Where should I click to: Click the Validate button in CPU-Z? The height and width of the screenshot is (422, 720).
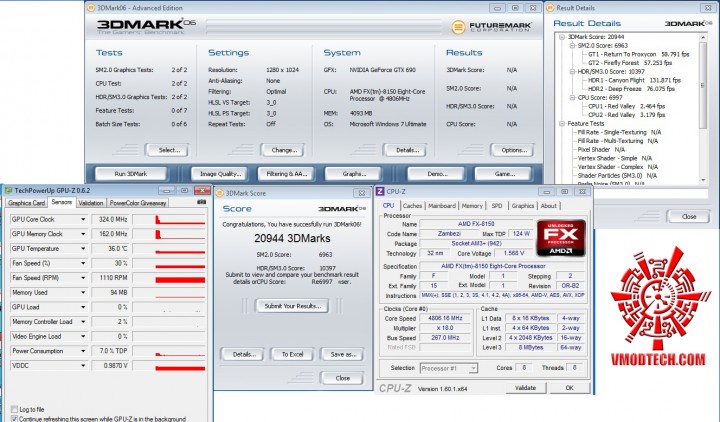(x=525, y=388)
